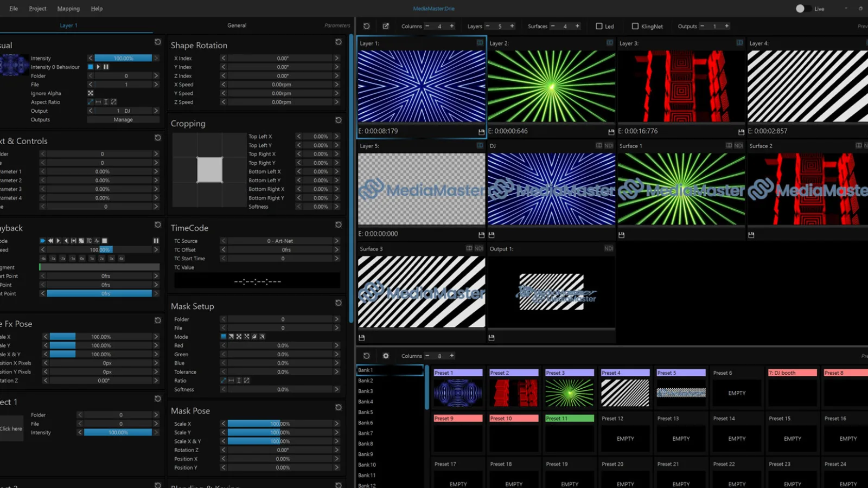Reset the Mask Pose section
The height and width of the screenshot is (488, 868).
(339, 407)
